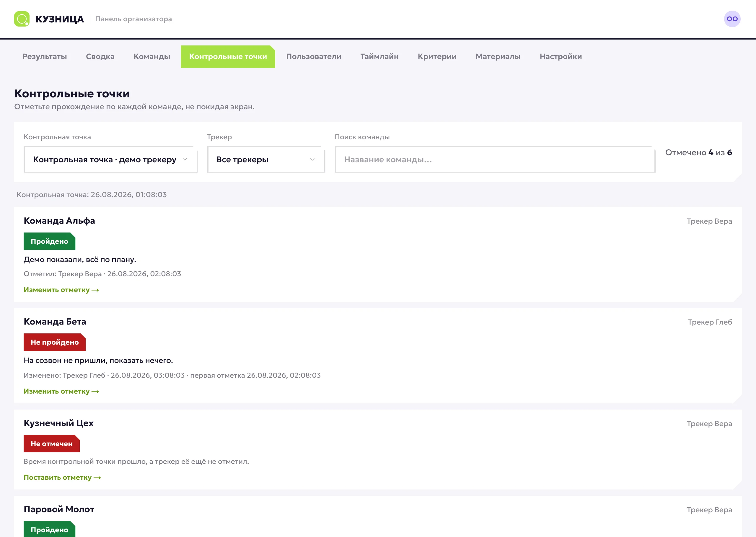The height and width of the screenshot is (537, 756).
Task: Click the Не отмечен badge on Кузнечный Цех
Action: [x=52, y=444]
